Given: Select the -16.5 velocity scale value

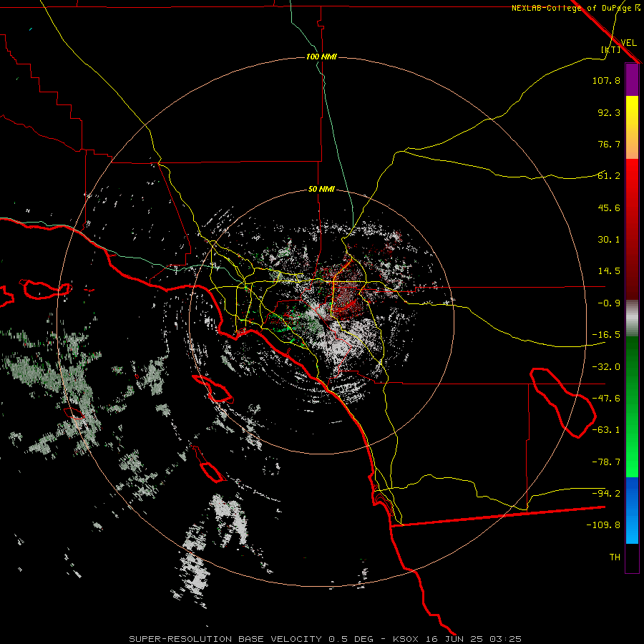Looking at the screenshot, I should coord(606,335).
